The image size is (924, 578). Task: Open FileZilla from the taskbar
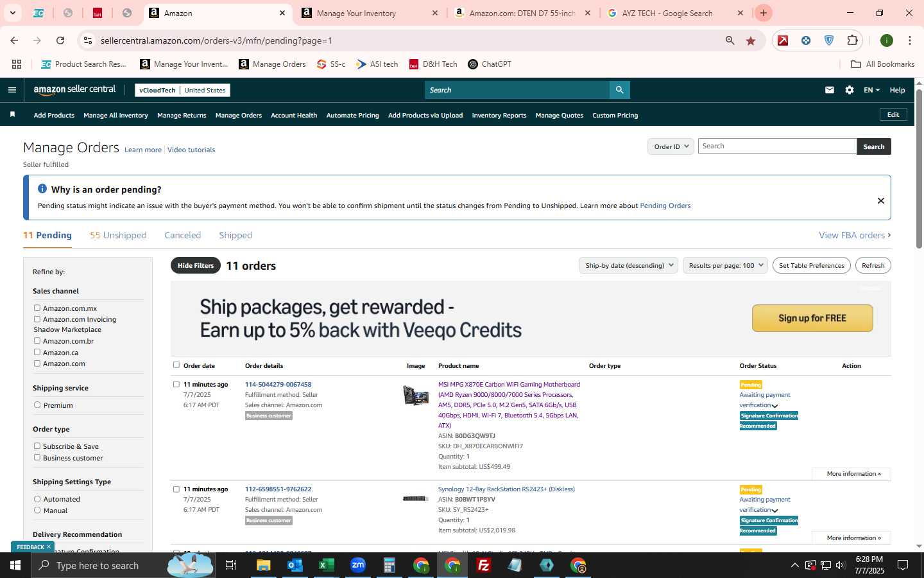[x=484, y=565]
